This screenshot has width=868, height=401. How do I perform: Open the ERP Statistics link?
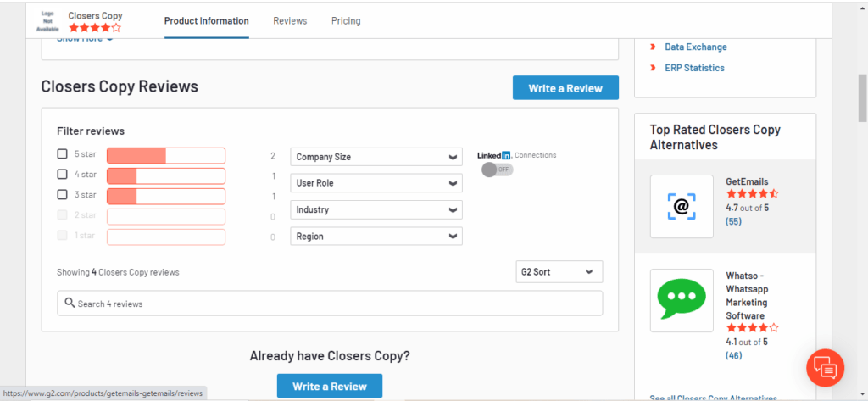[x=694, y=68]
